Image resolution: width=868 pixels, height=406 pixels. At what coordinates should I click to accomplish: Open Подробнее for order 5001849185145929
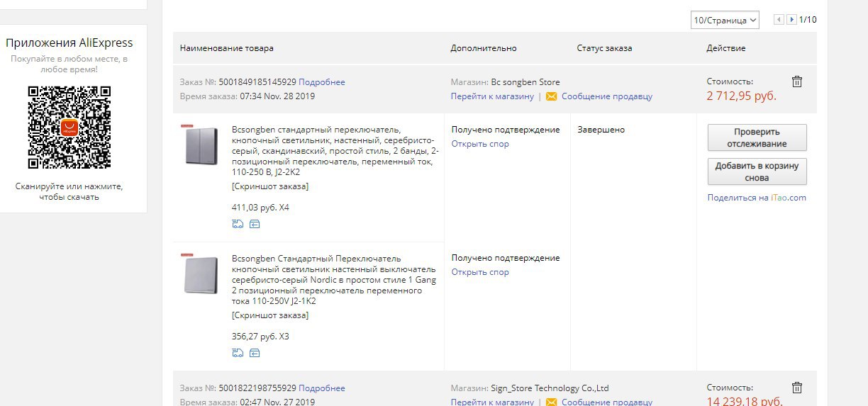(322, 82)
